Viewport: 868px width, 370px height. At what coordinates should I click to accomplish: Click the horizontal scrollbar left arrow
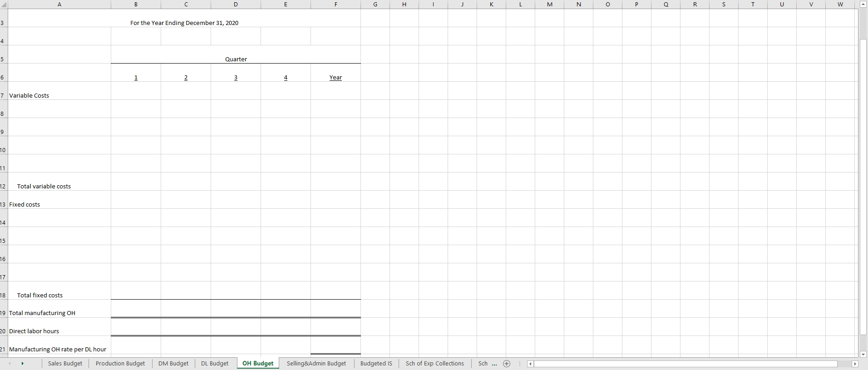530,364
